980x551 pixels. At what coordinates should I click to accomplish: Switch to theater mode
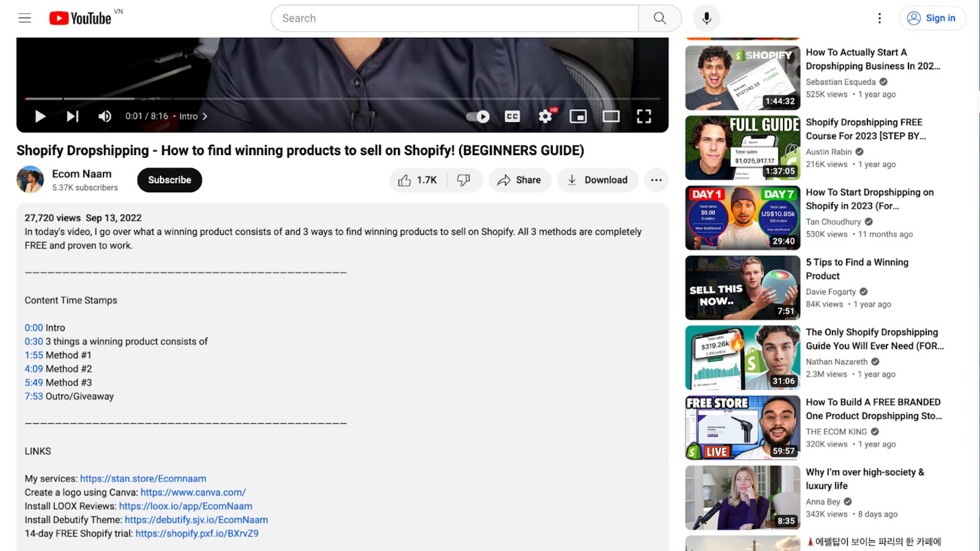click(611, 116)
